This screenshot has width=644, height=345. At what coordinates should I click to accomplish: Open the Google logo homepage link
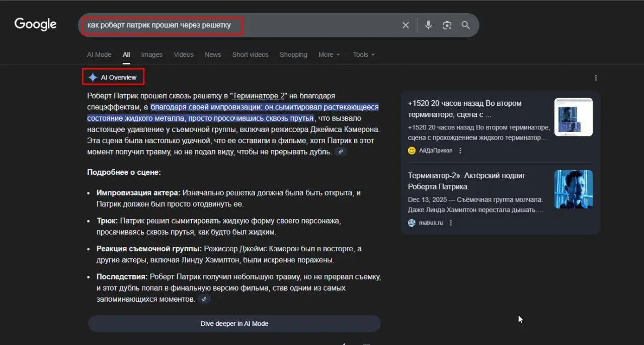pyautogui.click(x=35, y=24)
